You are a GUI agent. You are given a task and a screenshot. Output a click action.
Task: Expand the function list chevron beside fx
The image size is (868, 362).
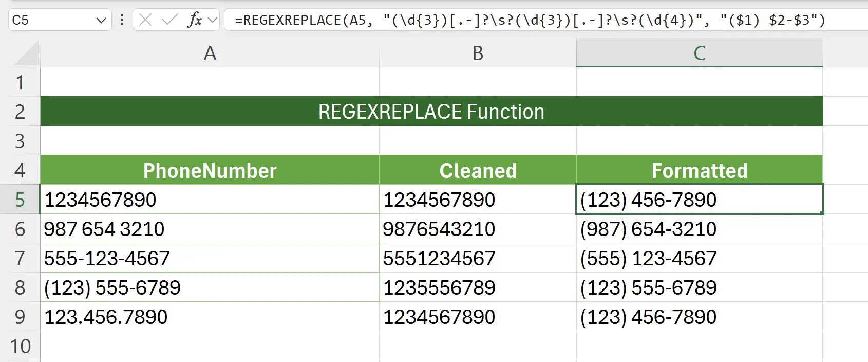click(x=212, y=21)
